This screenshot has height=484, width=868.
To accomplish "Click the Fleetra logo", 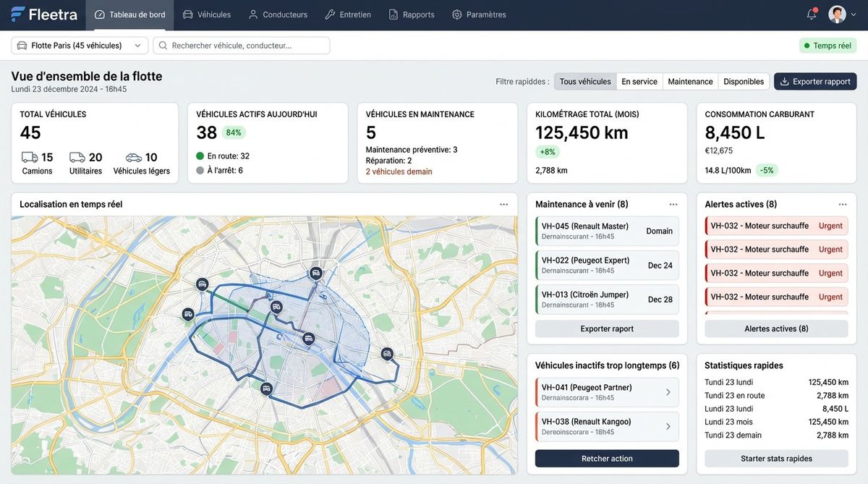I will (x=44, y=14).
